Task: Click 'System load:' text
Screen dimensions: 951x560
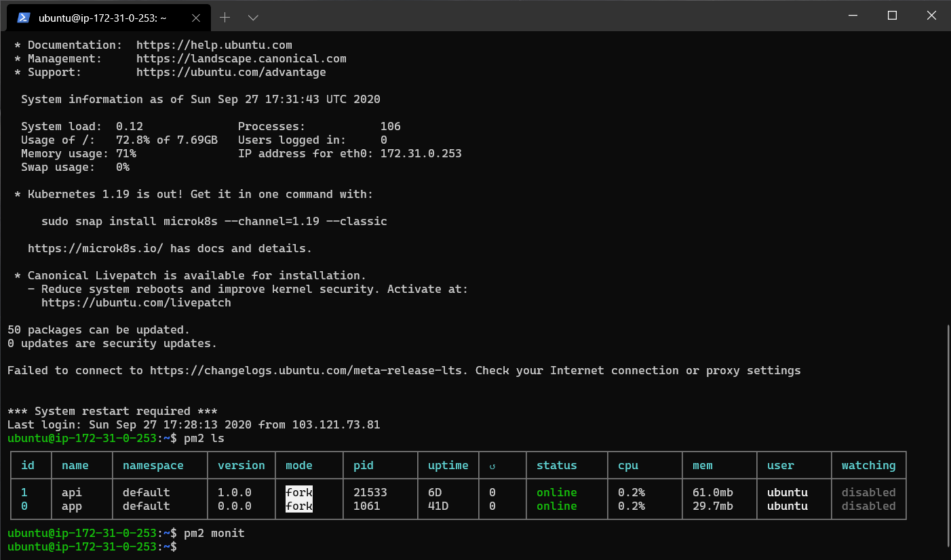Action: click(62, 127)
